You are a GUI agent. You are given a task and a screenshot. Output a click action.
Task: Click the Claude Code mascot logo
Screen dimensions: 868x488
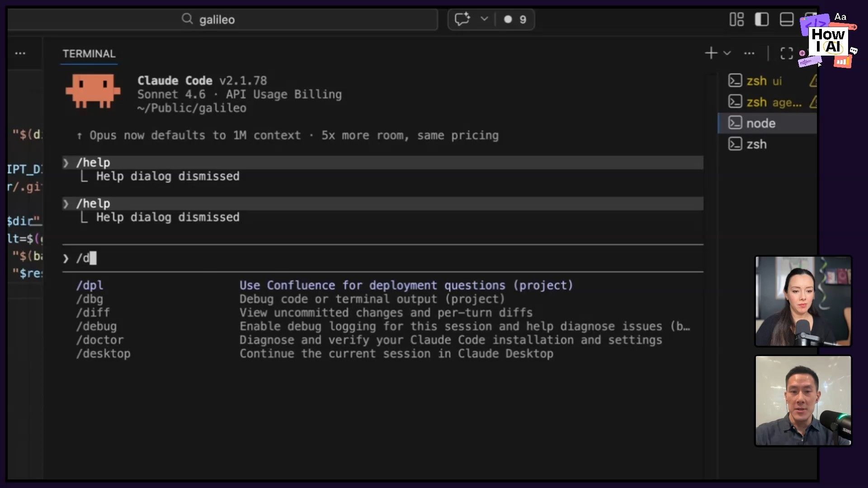93,91
